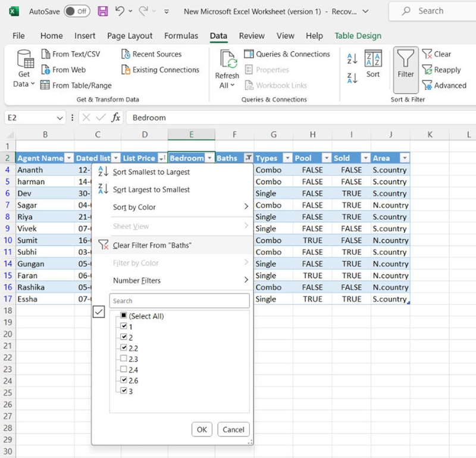Open Pool column filter dropdown
The height and width of the screenshot is (458, 476).
pos(326,158)
